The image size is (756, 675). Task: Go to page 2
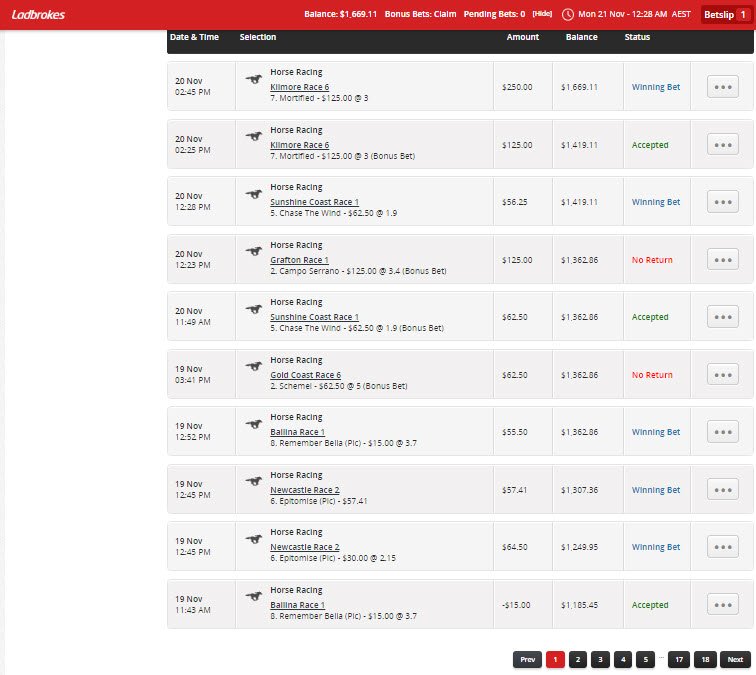click(x=578, y=659)
